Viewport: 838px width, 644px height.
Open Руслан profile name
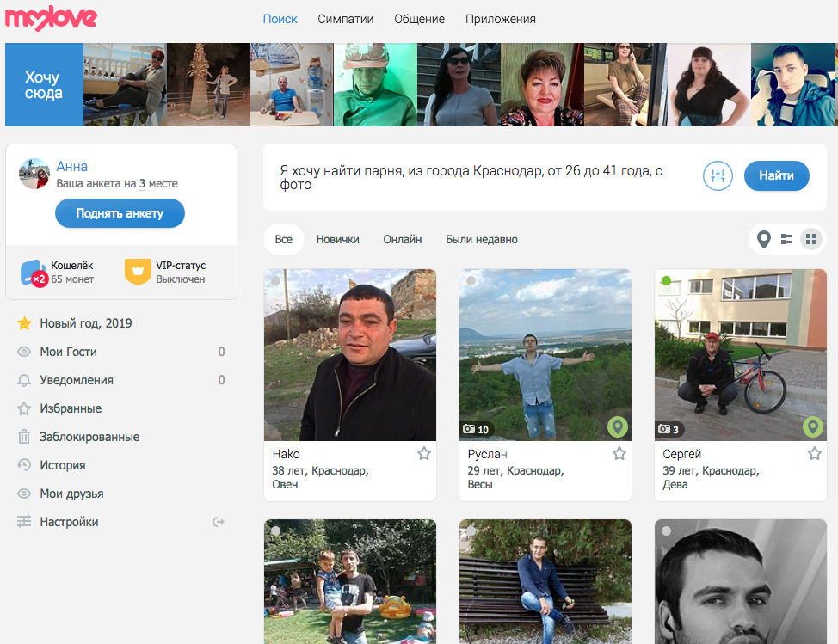click(x=488, y=454)
